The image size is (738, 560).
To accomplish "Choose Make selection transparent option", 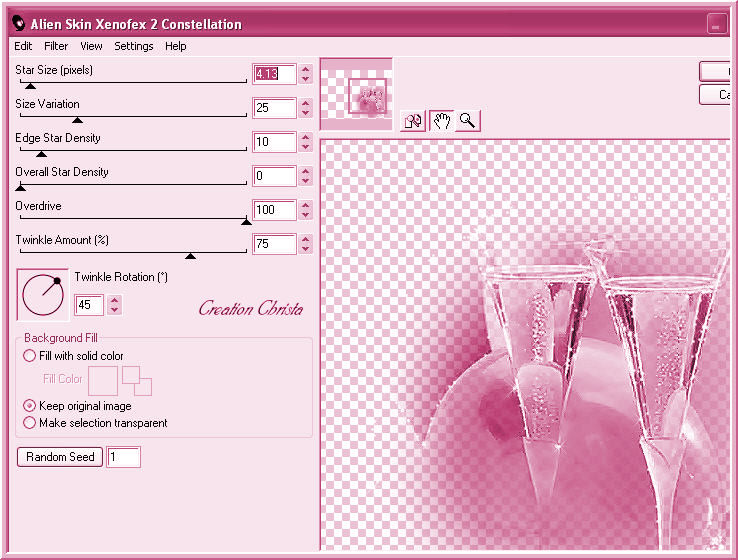I will [29, 423].
